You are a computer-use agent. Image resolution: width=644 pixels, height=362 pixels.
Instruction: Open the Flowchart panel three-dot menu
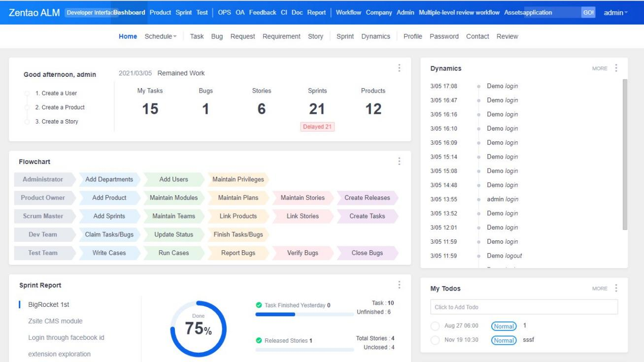(399, 162)
